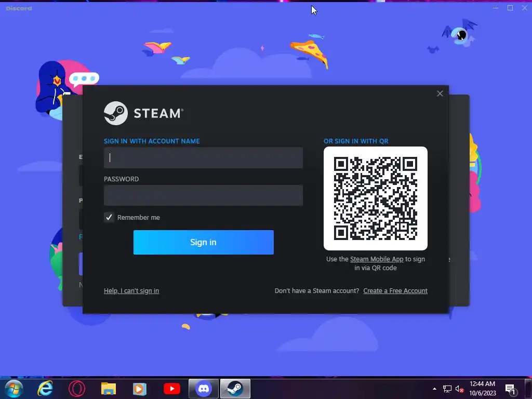Viewport: 532px width, 399px height.
Task: Click the Steam password field
Action: click(x=203, y=195)
